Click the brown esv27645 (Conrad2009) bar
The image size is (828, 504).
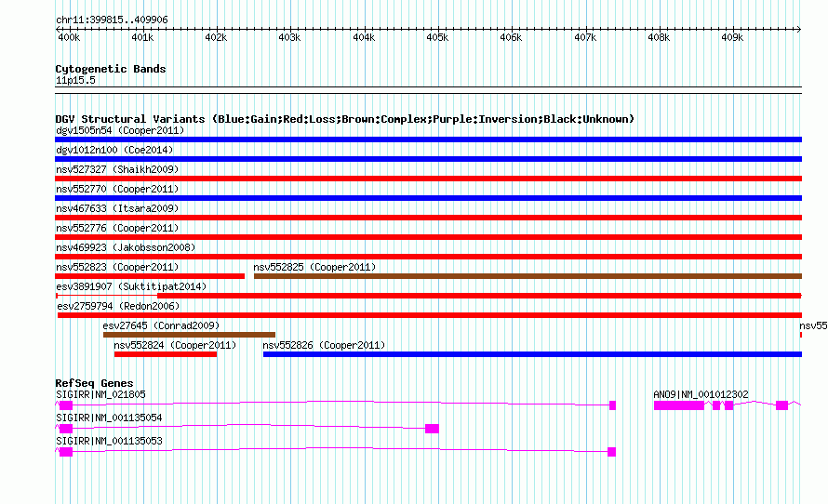click(189, 335)
